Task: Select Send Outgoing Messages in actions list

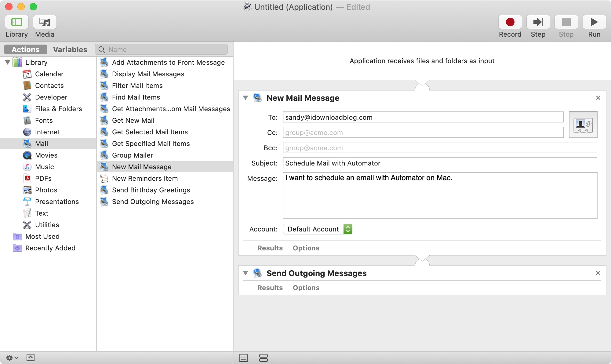Action: click(x=165, y=202)
